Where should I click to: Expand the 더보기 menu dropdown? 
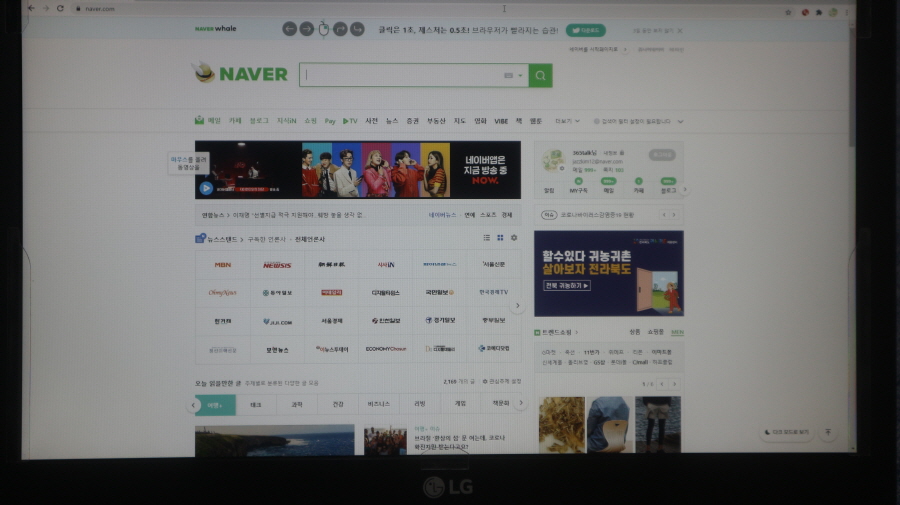pos(567,121)
